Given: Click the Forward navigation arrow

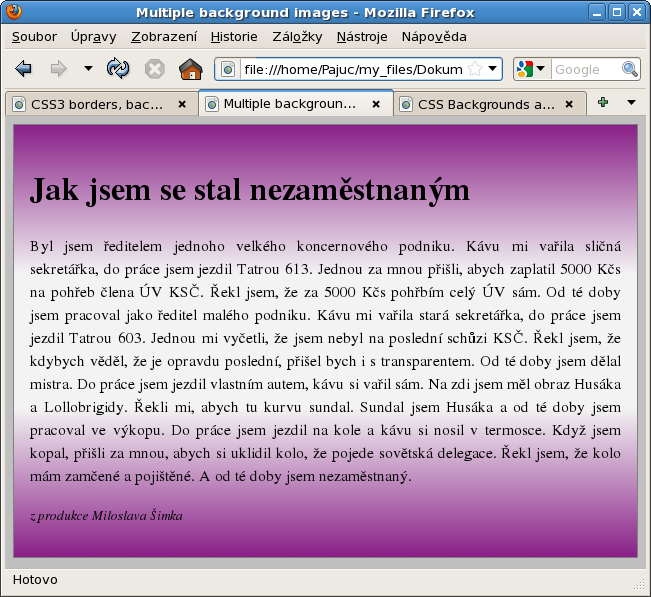Looking at the screenshot, I should [58, 69].
